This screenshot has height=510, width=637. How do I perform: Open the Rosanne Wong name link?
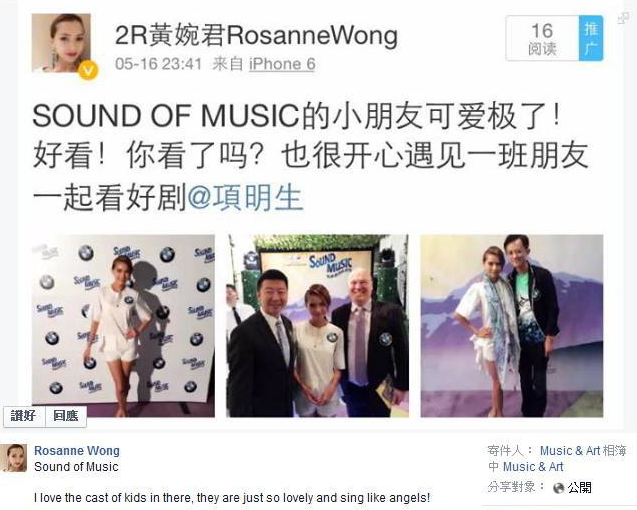[77, 451]
